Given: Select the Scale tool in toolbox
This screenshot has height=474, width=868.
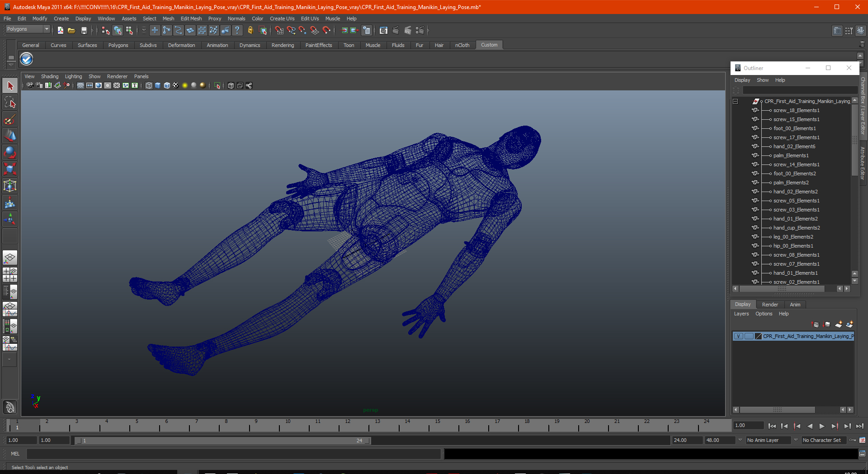Looking at the screenshot, I should (10, 169).
